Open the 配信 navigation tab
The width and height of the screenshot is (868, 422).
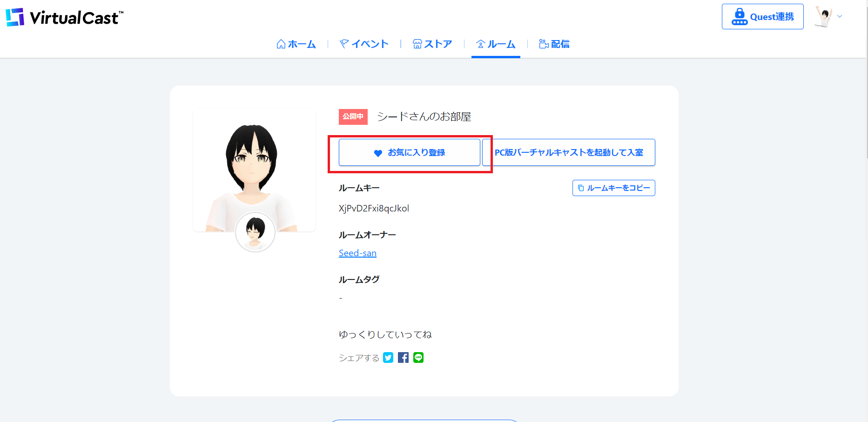(554, 44)
